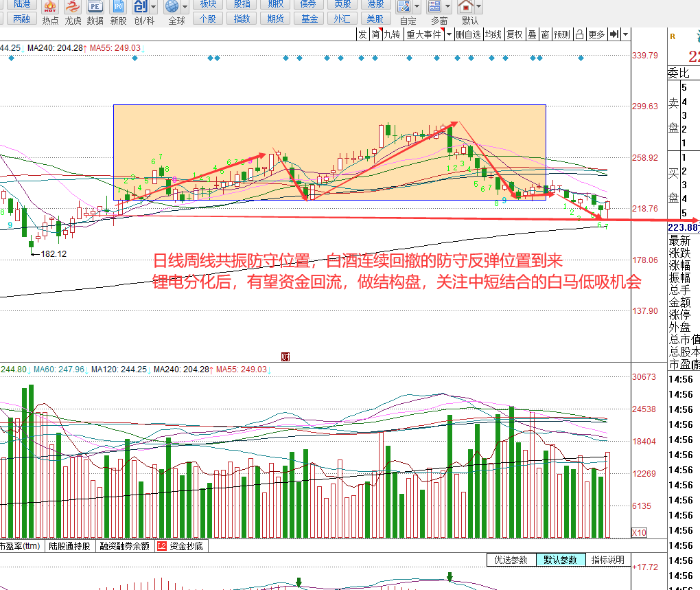Viewport: 700px width, 590px height.
Task: Select the 期货 button
Action: [275, 19]
